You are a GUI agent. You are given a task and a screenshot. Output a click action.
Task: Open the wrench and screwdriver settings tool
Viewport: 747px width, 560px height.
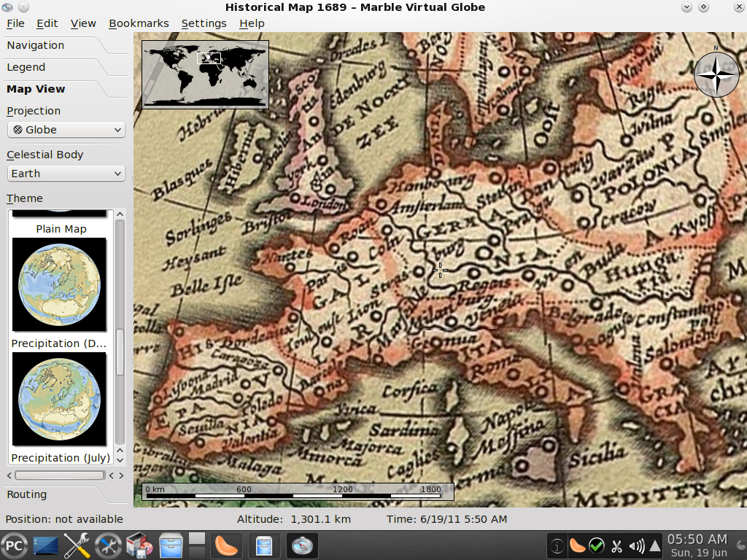pos(77,545)
